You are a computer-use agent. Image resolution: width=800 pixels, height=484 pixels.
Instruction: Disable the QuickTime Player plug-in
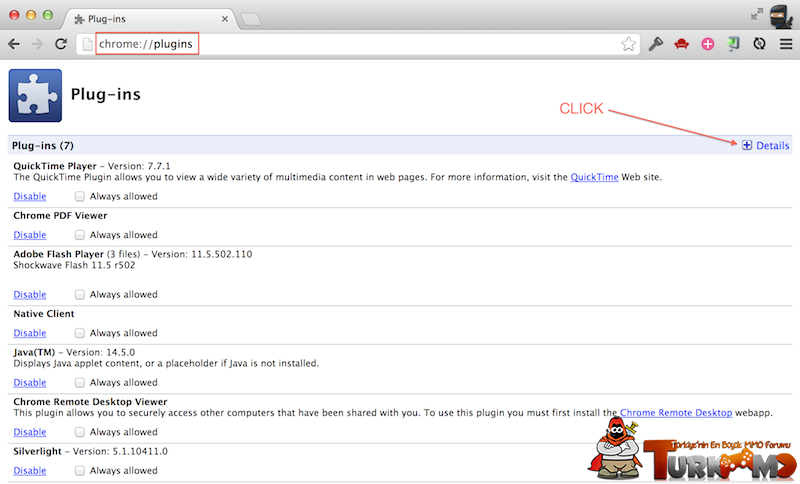[x=30, y=196]
